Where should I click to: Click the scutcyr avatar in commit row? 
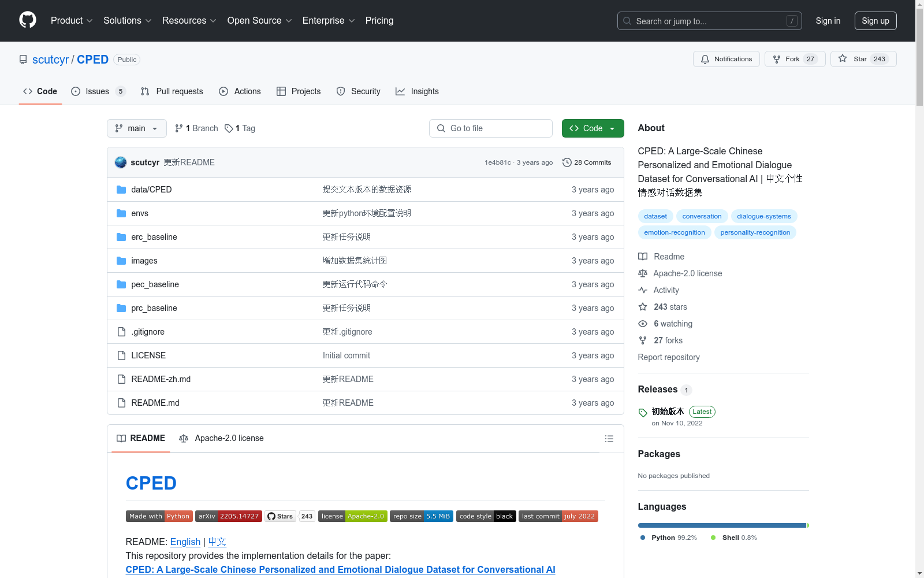click(121, 162)
